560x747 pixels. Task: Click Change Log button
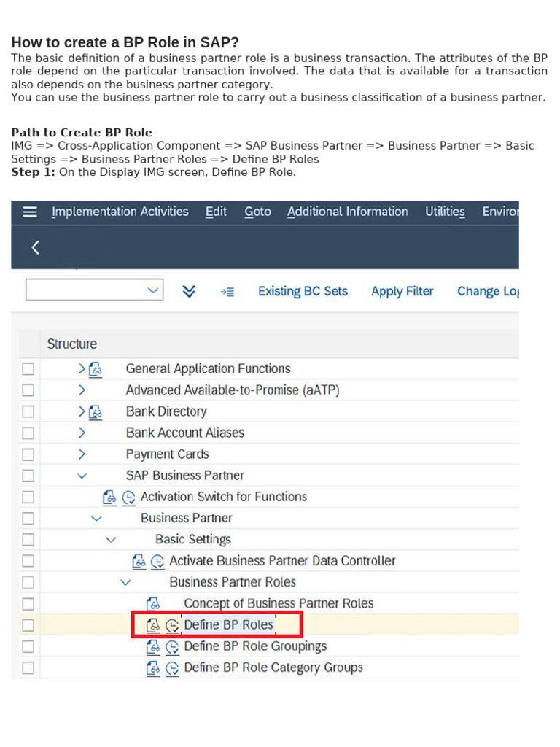(488, 291)
